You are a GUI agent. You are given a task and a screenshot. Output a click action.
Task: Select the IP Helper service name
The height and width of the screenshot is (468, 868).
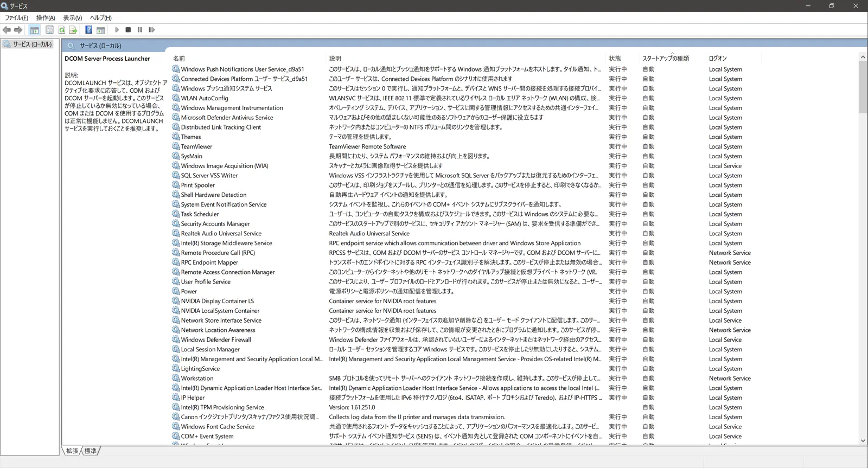point(193,398)
